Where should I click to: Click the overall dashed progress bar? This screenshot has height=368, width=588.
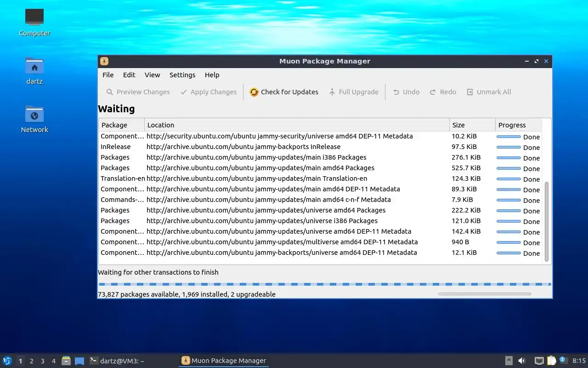coord(325,284)
